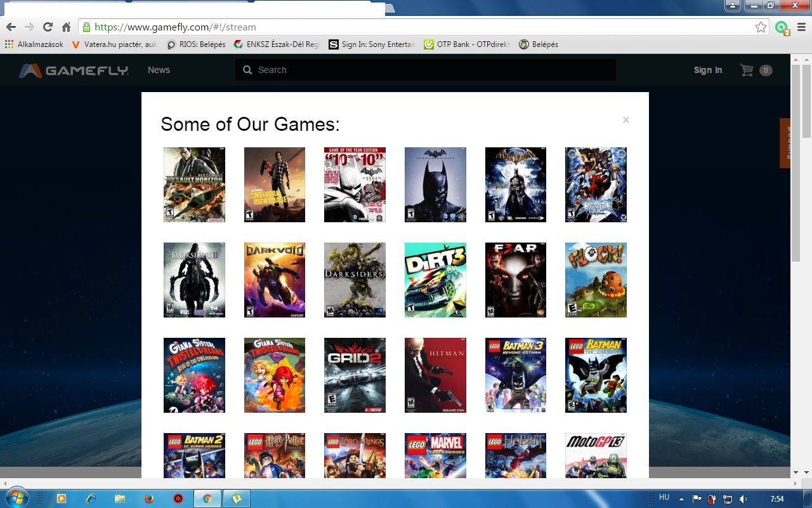This screenshot has width=812, height=508.
Task: Open the uTorrent taskbar icon
Action: (236, 498)
